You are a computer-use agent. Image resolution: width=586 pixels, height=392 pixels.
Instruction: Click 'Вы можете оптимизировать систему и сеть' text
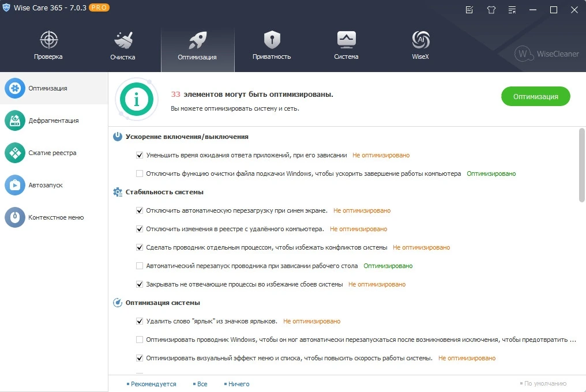point(235,109)
